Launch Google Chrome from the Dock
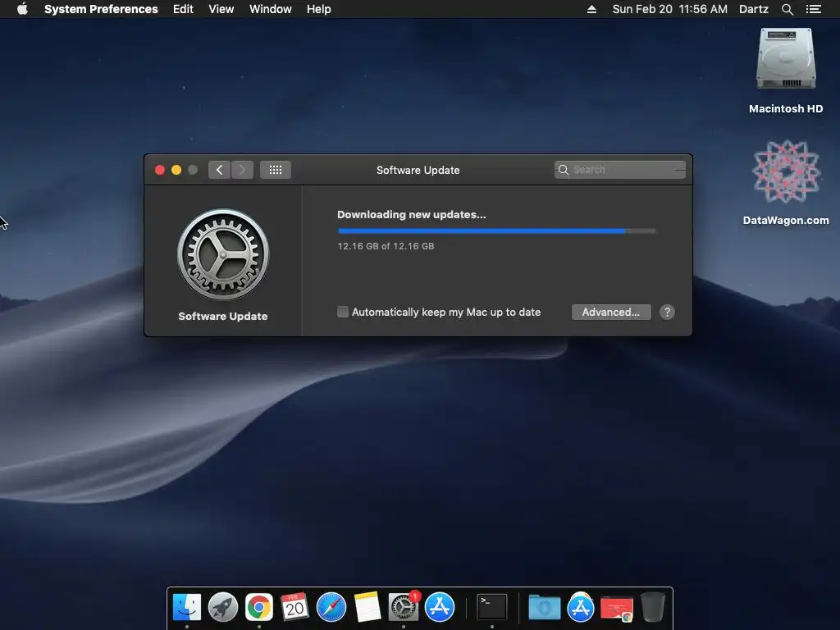This screenshot has height=630, width=840. click(258, 607)
